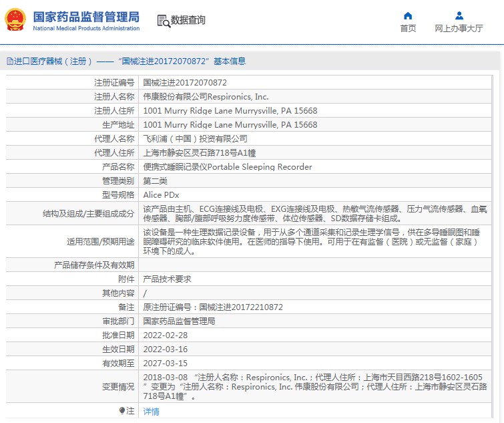This screenshot has height=423, width=504.
Task: Click the document icon beside 进口医疗器械
Action: pyautogui.click(x=9, y=61)
